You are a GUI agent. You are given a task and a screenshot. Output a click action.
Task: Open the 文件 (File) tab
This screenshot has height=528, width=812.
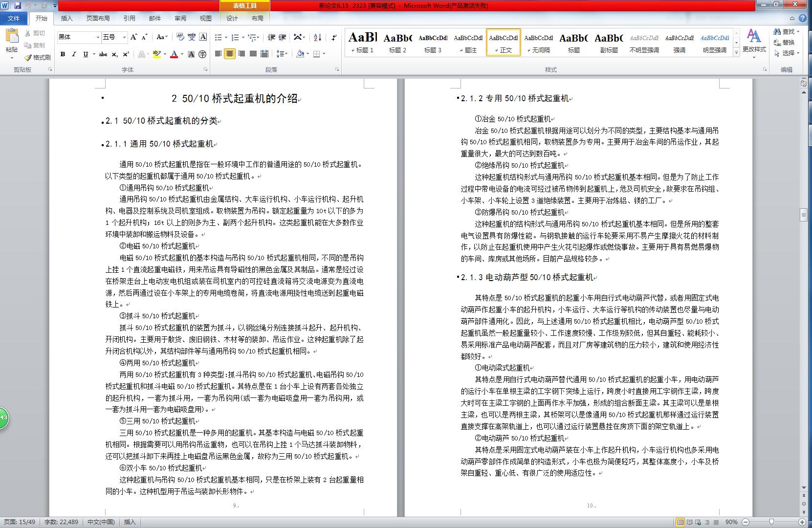click(x=14, y=19)
